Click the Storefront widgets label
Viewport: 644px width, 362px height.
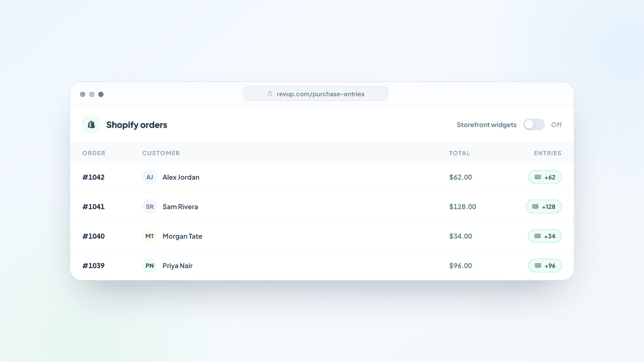pos(487,124)
